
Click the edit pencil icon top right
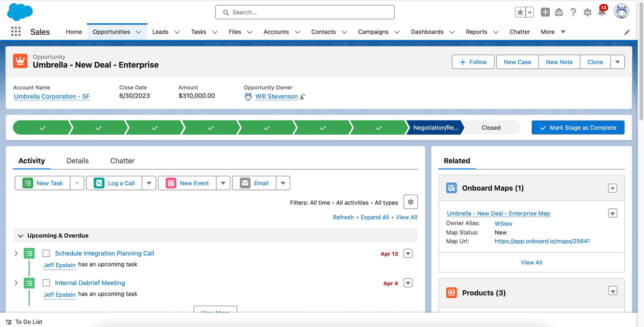(x=627, y=32)
